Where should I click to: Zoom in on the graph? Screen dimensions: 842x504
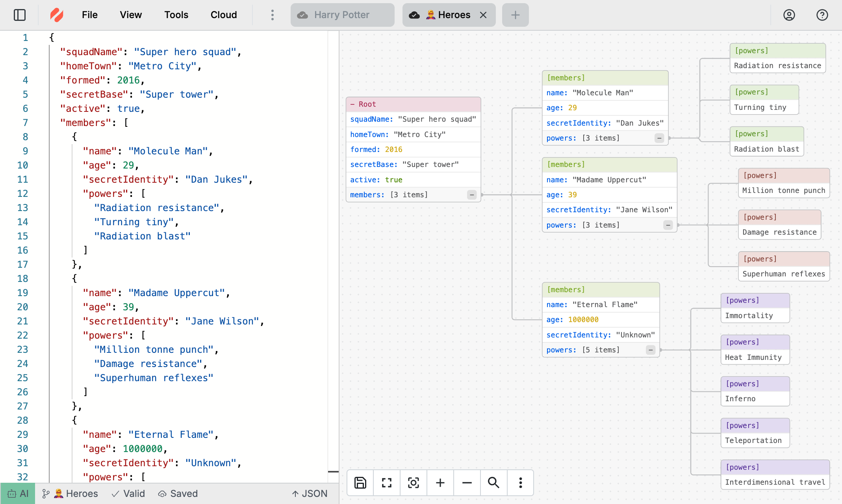440,482
